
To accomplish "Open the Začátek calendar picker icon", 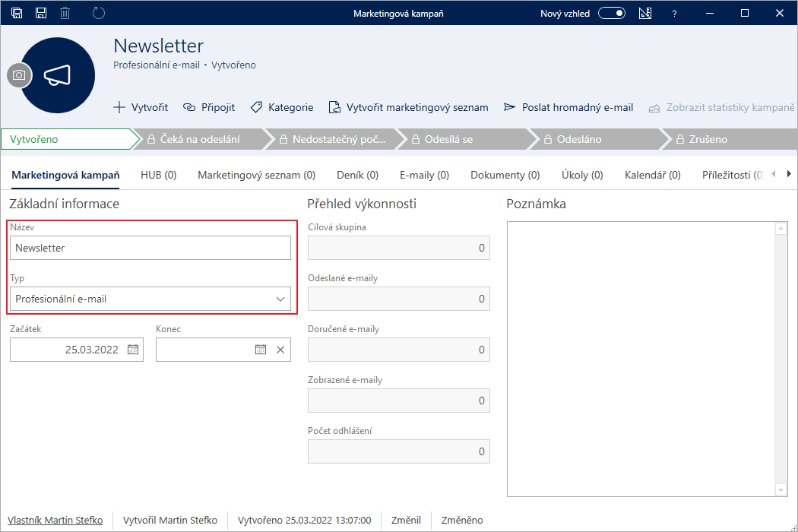I will tap(133, 350).
